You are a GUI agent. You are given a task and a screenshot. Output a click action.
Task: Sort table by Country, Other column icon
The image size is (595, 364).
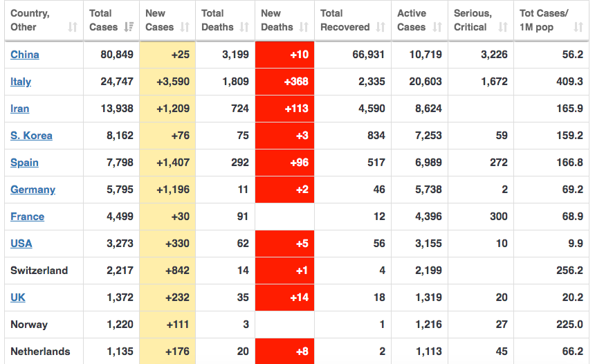(x=73, y=27)
